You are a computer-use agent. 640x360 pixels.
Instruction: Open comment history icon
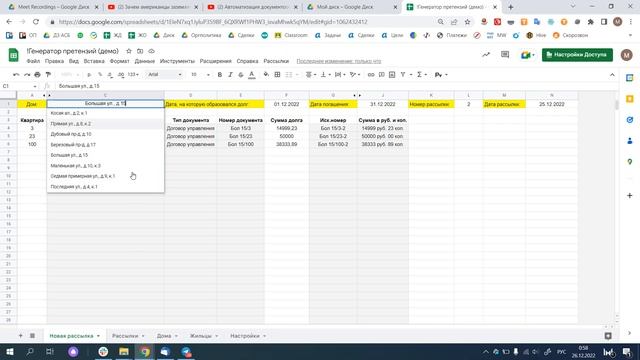(505, 54)
